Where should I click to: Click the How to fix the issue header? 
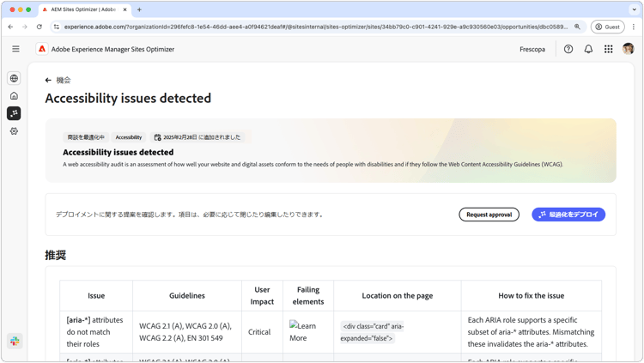[x=531, y=296]
